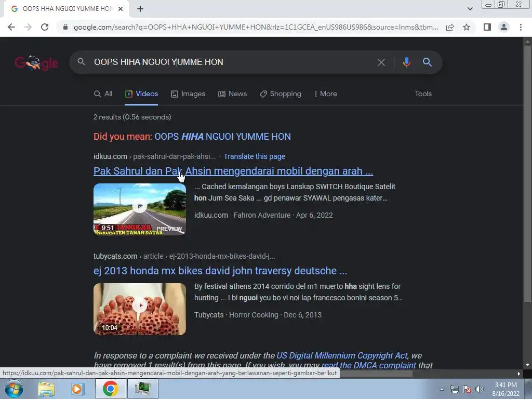Play the Horror Cooking video thumbnail
532x399 pixels.
[x=140, y=309]
